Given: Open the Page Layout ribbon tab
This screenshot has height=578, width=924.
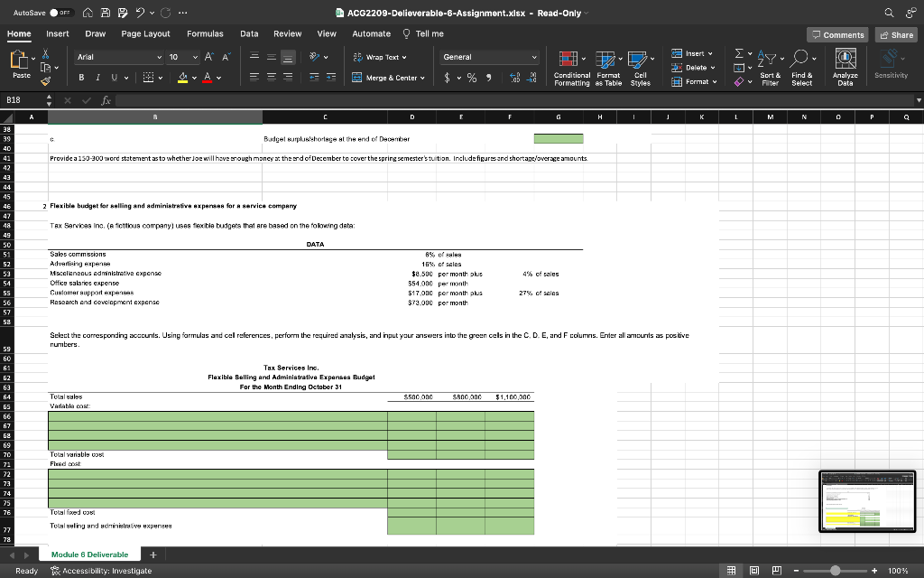Looking at the screenshot, I should (x=145, y=33).
